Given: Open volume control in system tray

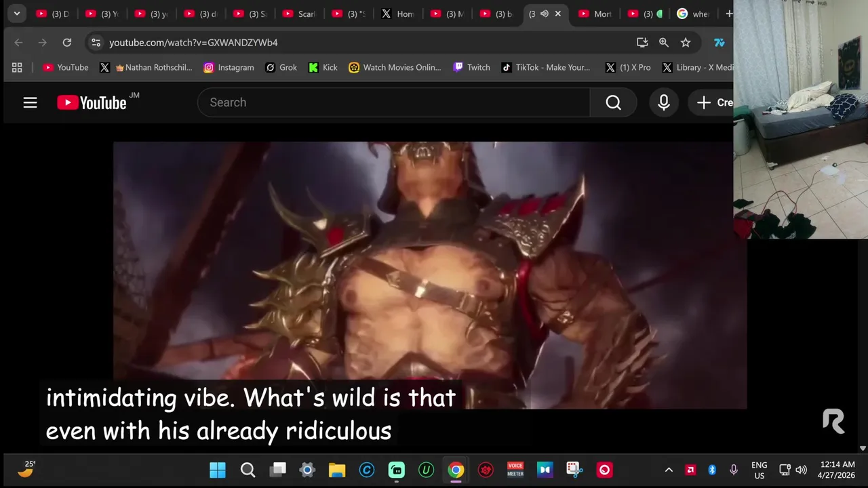Looking at the screenshot, I should pos(801,470).
